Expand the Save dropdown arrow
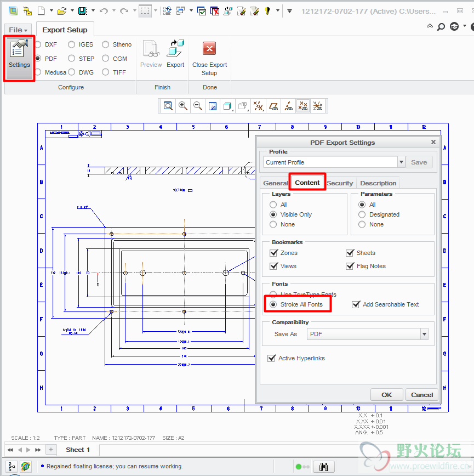Image resolution: width=474 pixels, height=476 pixels. 93,11
